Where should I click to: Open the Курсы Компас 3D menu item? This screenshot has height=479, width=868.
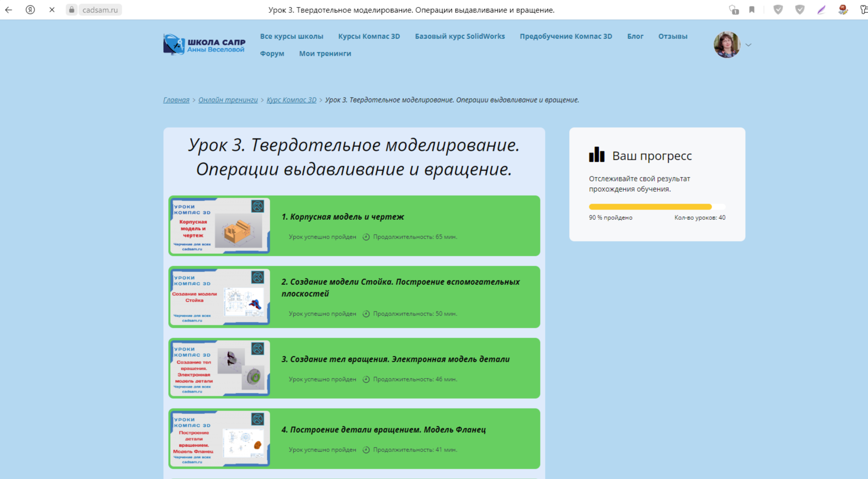(369, 36)
